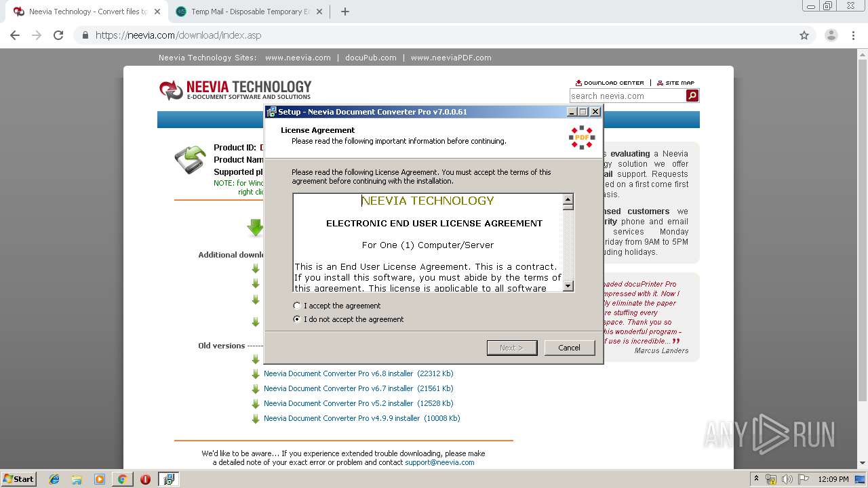Click the Setup installer icon in title bar
Screen dimensions: 868x488
click(x=271, y=112)
